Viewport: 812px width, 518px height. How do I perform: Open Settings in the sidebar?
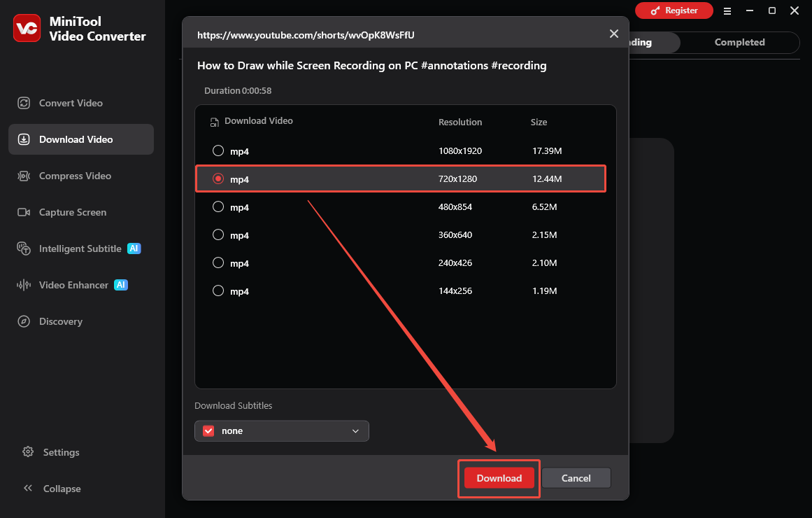click(x=61, y=452)
